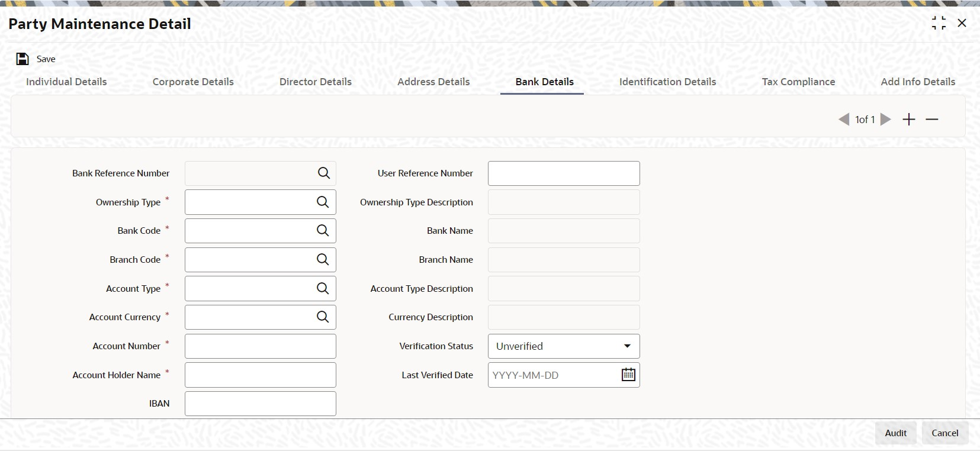Expand the Verification Status dropdown
Image resolution: width=980 pixels, height=451 pixels.
627,346
